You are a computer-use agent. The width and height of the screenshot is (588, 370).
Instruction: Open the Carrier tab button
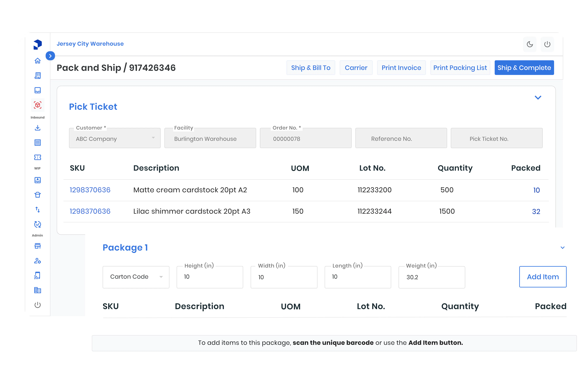(x=356, y=68)
